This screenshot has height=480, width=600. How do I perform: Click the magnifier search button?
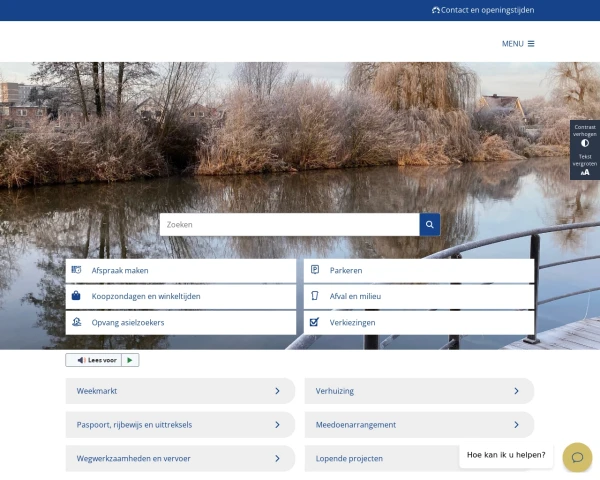click(429, 225)
